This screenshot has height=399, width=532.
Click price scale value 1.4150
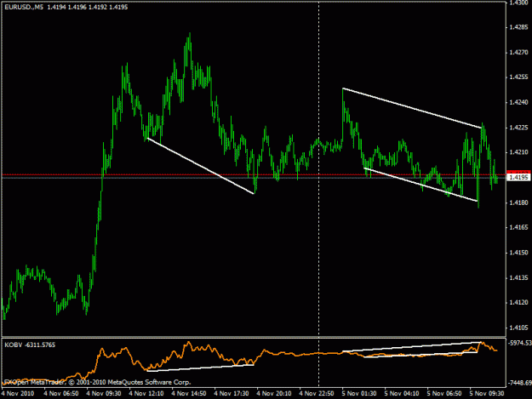(518, 253)
